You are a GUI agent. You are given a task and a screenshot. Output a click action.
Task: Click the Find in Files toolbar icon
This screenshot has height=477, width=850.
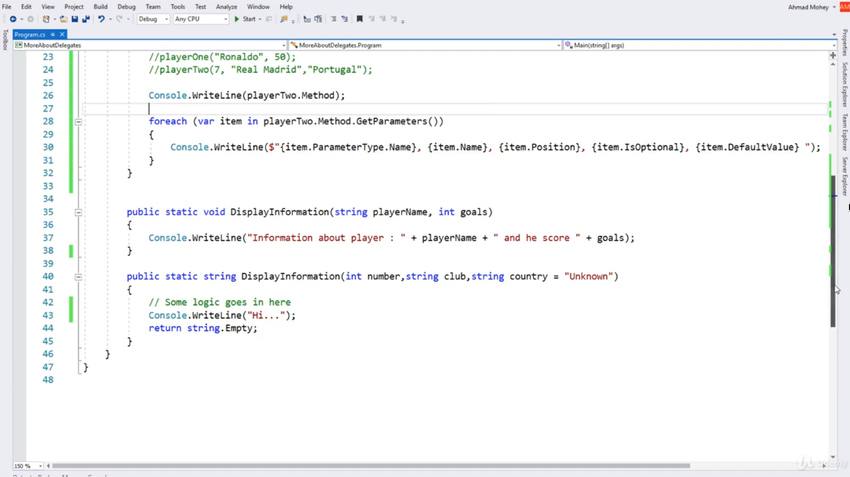(284, 19)
